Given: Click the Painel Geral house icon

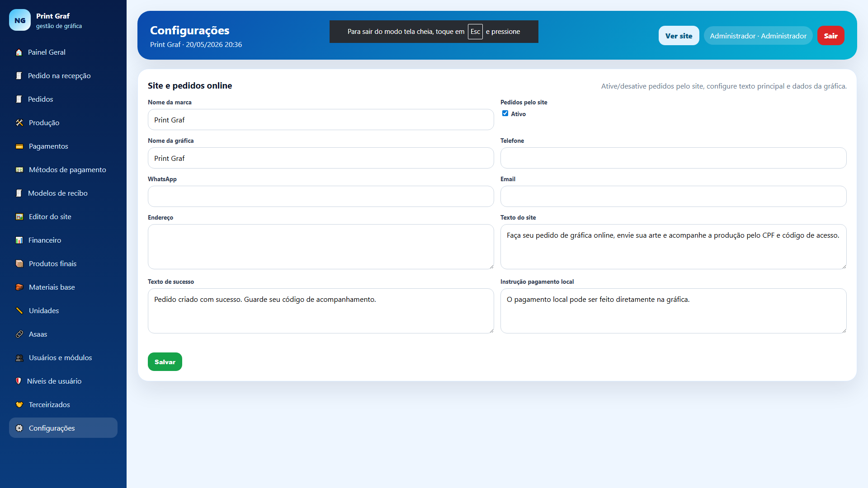Looking at the screenshot, I should (x=19, y=52).
